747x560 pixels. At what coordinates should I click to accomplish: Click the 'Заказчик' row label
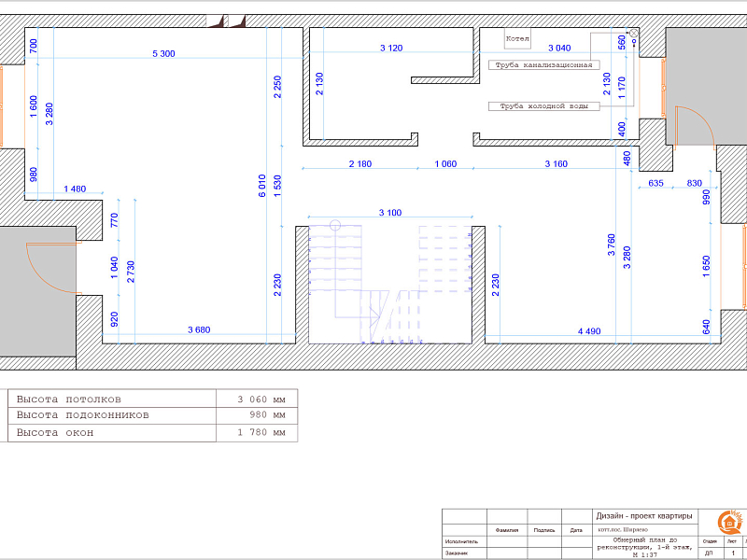point(457,553)
